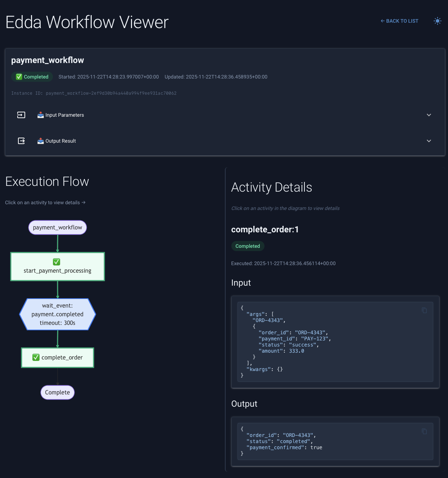The image size is (448, 478).
Task: Copy the Input JSON using its copy icon
Action: (424, 311)
